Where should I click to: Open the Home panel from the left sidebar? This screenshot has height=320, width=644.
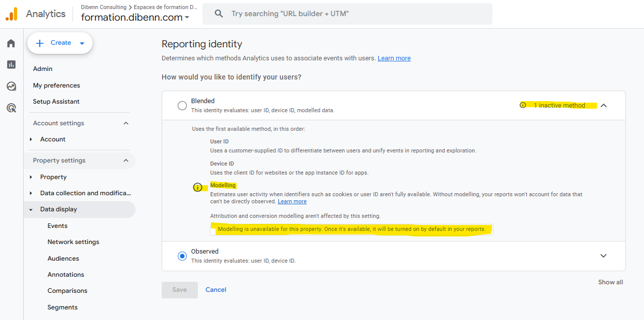point(11,43)
